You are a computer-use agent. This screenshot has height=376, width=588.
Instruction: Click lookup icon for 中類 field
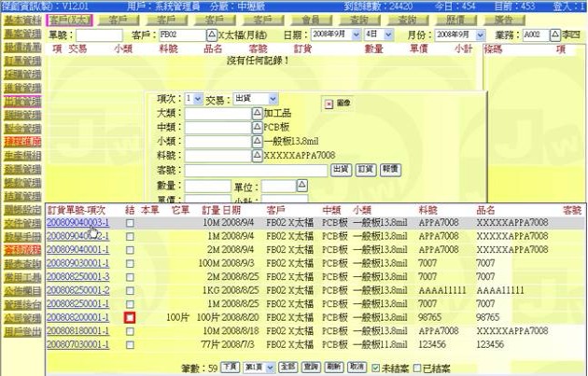[258, 127]
